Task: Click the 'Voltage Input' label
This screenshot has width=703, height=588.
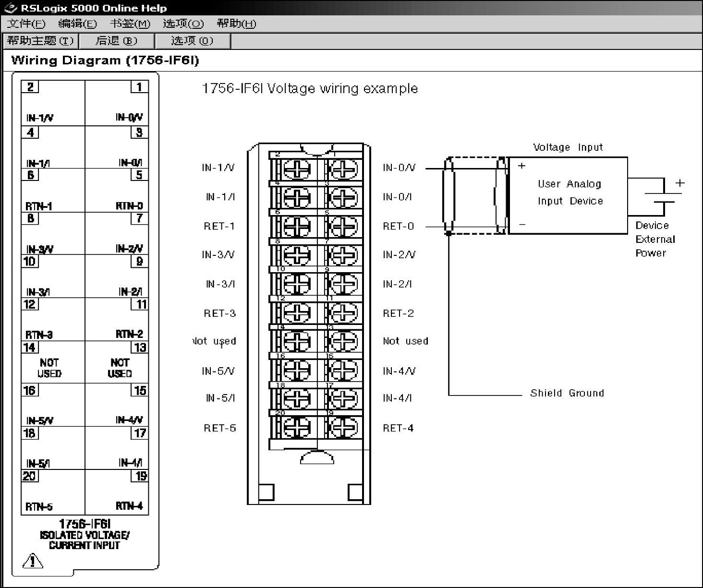Action: click(x=568, y=147)
